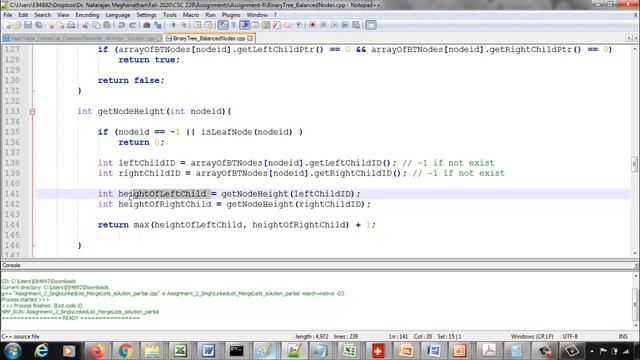Start recording a macro
Screen dimensions: 640x360
point(313,25)
